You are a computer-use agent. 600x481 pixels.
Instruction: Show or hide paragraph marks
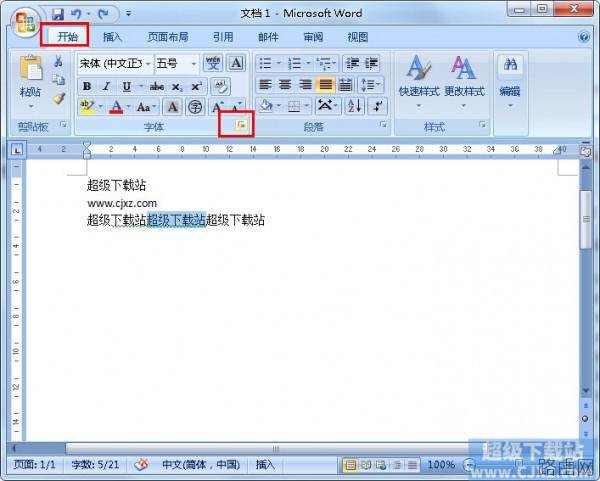[378, 106]
